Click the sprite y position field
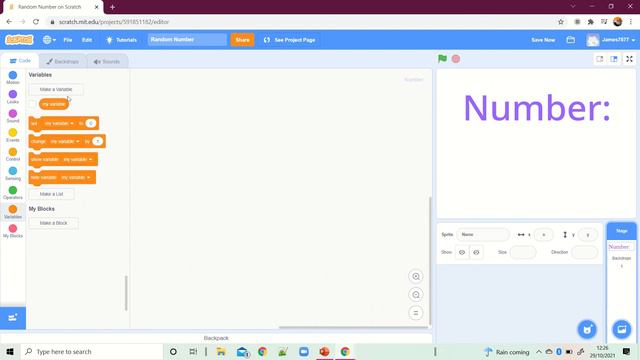The width and height of the screenshot is (640, 360). [588, 235]
